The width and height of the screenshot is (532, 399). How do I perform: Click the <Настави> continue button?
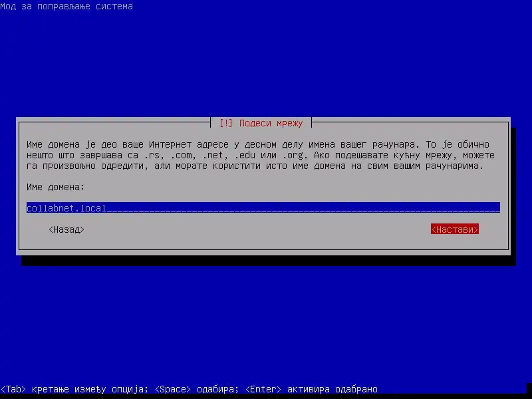455,229
